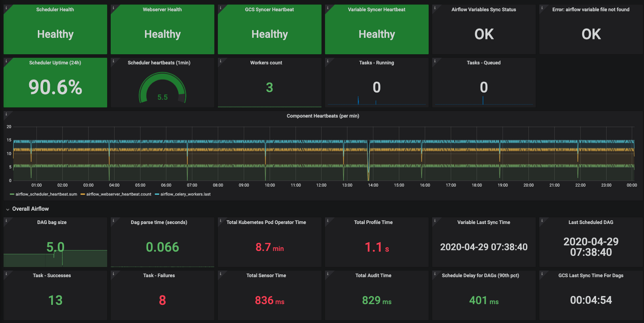Viewport: 644px width, 323px height.
Task: Toggle airflow_celery_workers.last legend series
Action: click(186, 194)
